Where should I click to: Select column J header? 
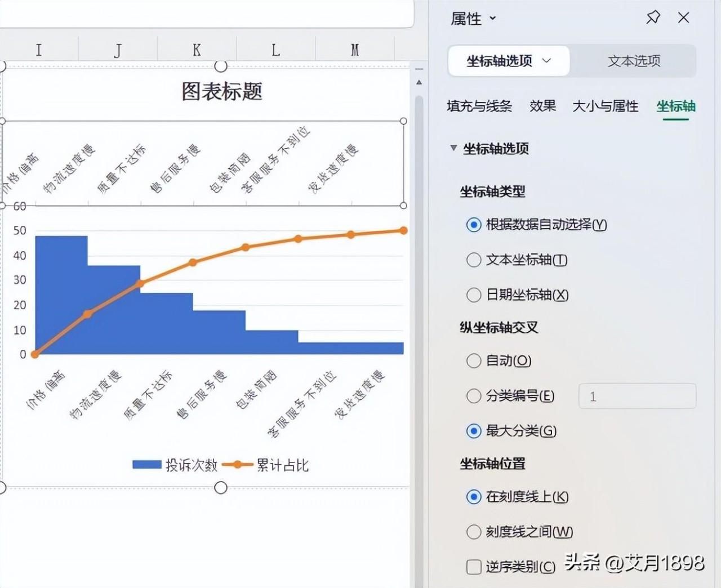118,50
